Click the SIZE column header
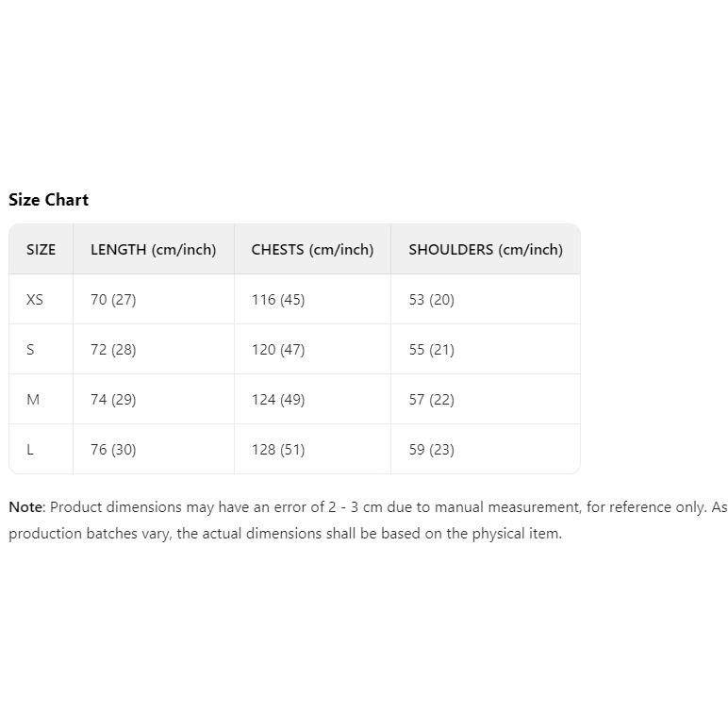728x728 pixels. pos(41,250)
